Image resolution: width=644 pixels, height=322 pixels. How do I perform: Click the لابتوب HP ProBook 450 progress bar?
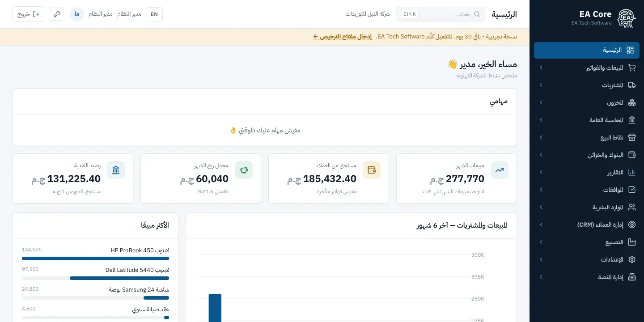pyautogui.click(x=95, y=258)
